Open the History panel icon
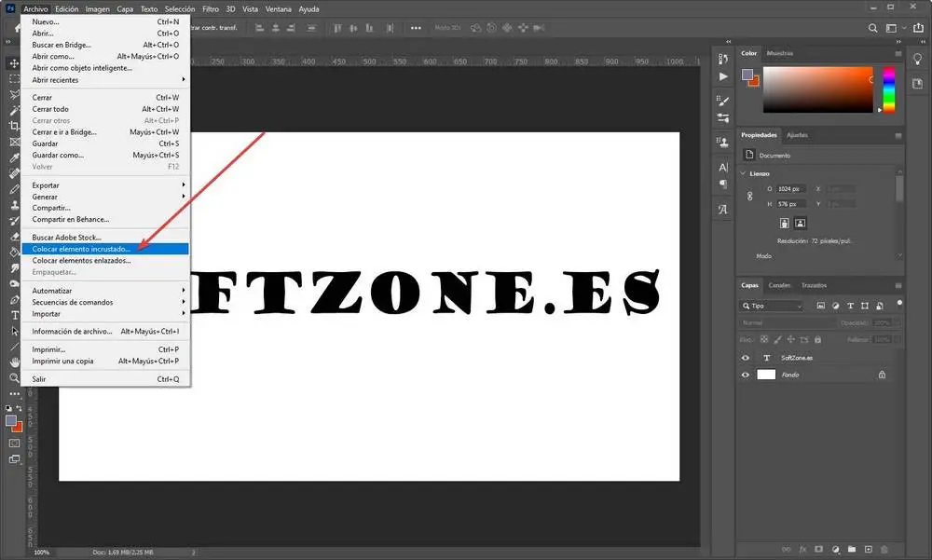 pos(723,59)
